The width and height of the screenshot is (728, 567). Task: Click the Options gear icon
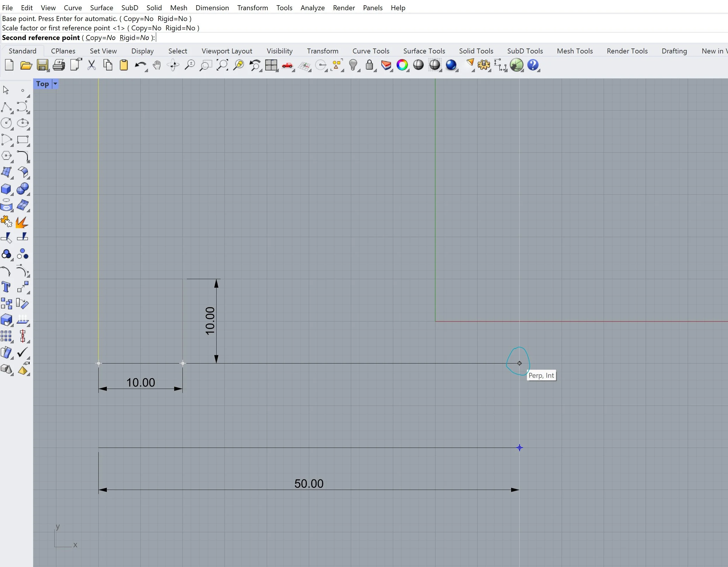click(484, 65)
